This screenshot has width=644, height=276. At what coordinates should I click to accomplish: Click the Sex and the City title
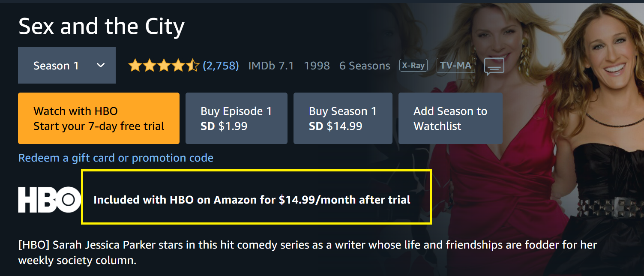(102, 27)
